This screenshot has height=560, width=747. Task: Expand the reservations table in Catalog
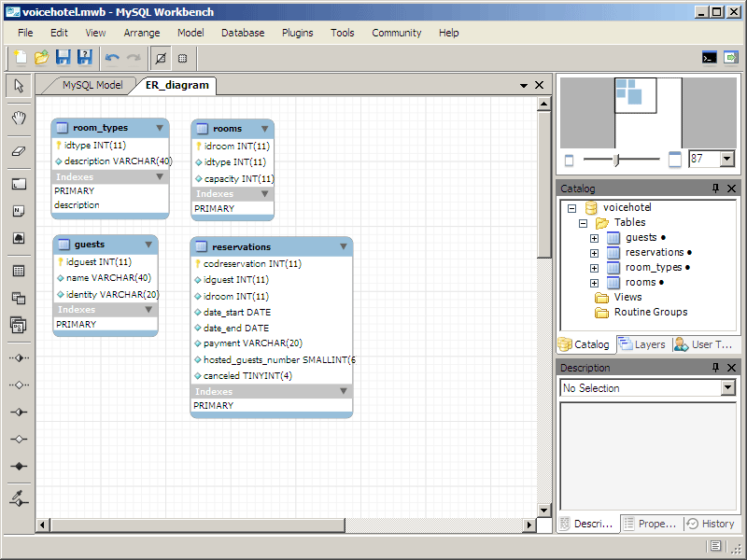pyautogui.click(x=594, y=253)
